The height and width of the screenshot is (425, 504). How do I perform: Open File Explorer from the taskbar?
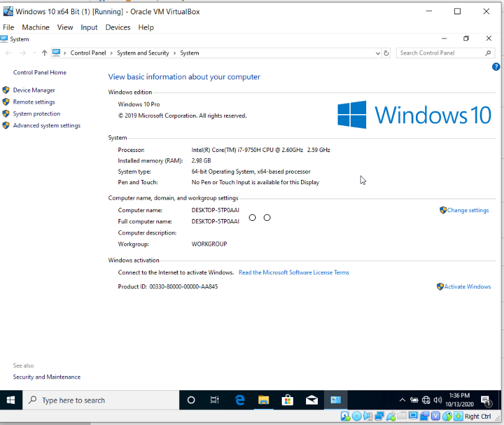[264, 400]
